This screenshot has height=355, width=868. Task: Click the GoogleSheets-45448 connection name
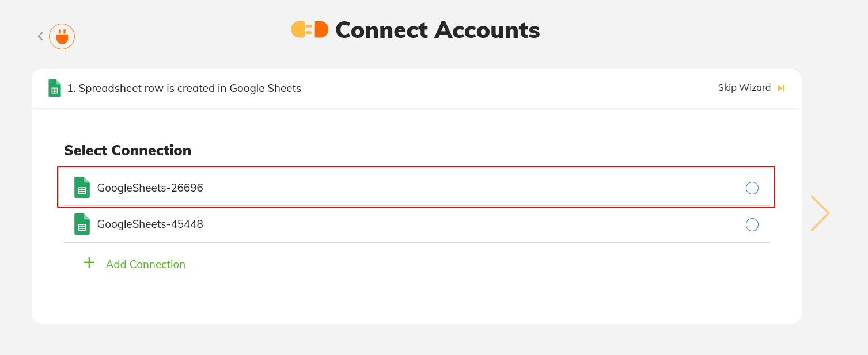(x=150, y=224)
